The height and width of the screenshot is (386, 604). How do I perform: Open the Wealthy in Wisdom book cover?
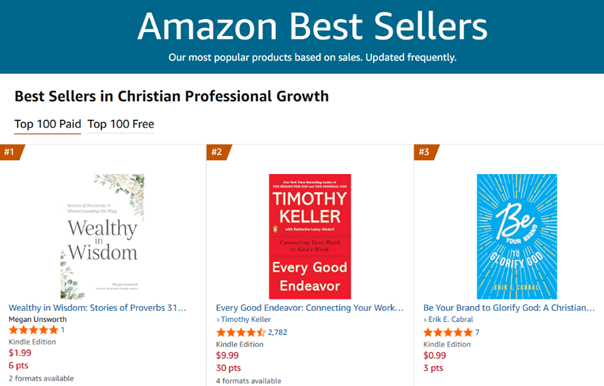(102, 237)
